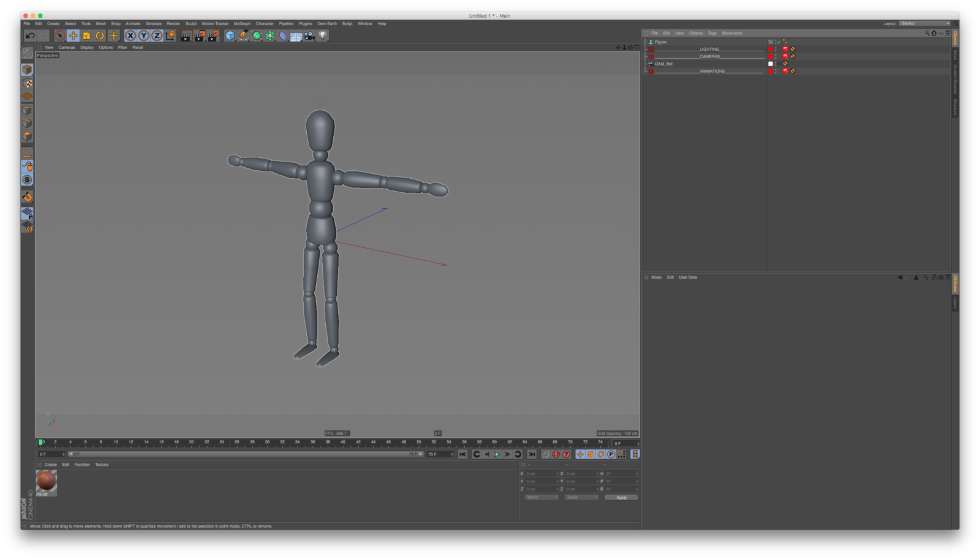Viewport: 980px width, 559px height.
Task: Click the Render to Picture Viewer icon
Action: (x=198, y=36)
